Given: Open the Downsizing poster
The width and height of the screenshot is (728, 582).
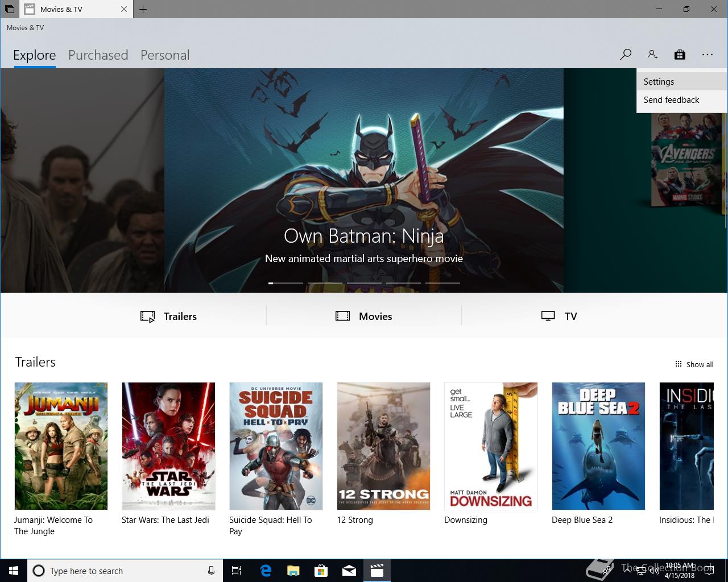Looking at the screenshot, I should pyautogui.click(x=491, y=446).
